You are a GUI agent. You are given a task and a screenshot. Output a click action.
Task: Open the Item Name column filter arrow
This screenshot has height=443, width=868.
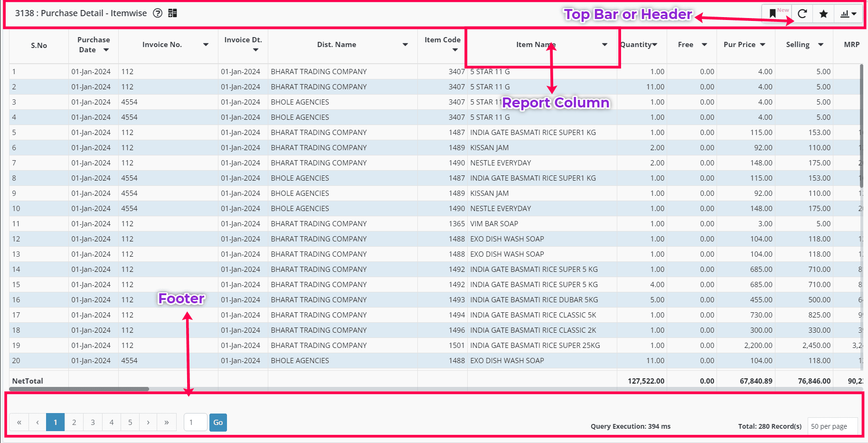pyautogui.click(x=605, y=45)
